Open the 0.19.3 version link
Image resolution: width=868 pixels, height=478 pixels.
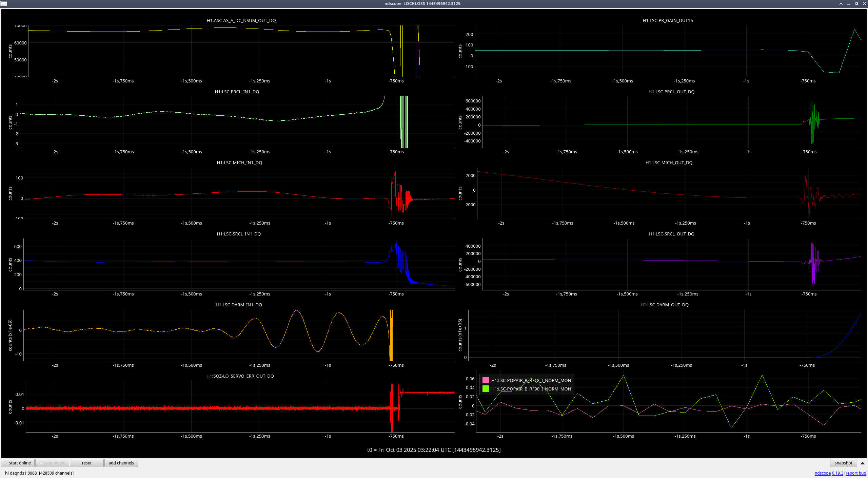tap(837, 473)
